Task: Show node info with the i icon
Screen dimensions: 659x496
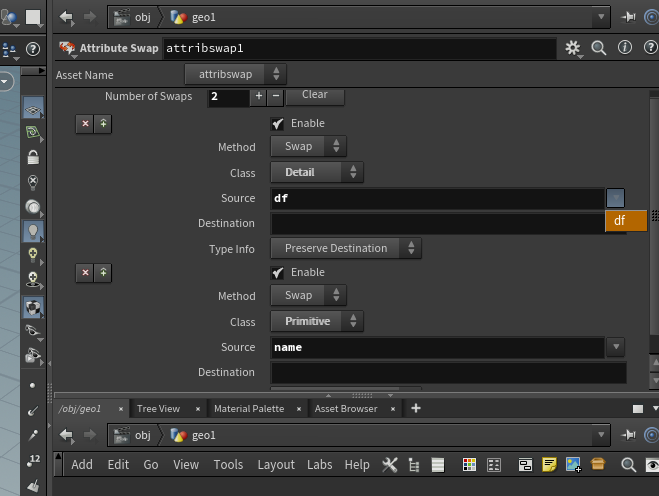Action: [625, 47]
